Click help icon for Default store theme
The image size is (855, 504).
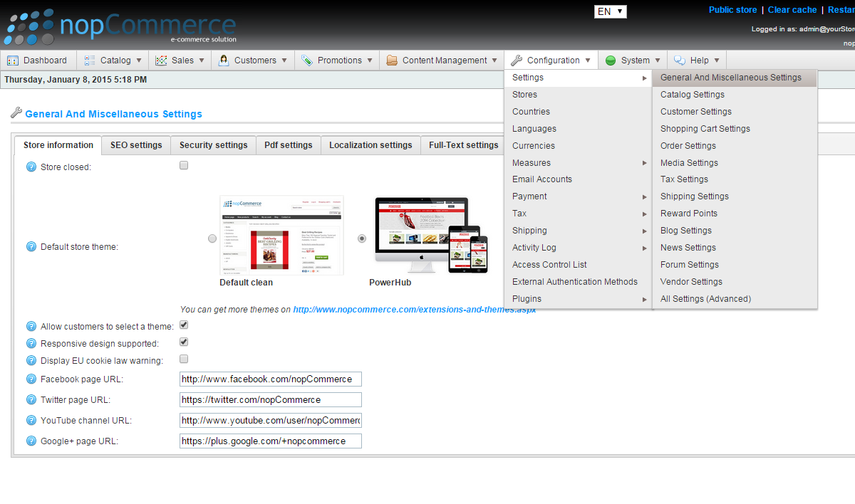pyautogui.click(x=31, y=247)
